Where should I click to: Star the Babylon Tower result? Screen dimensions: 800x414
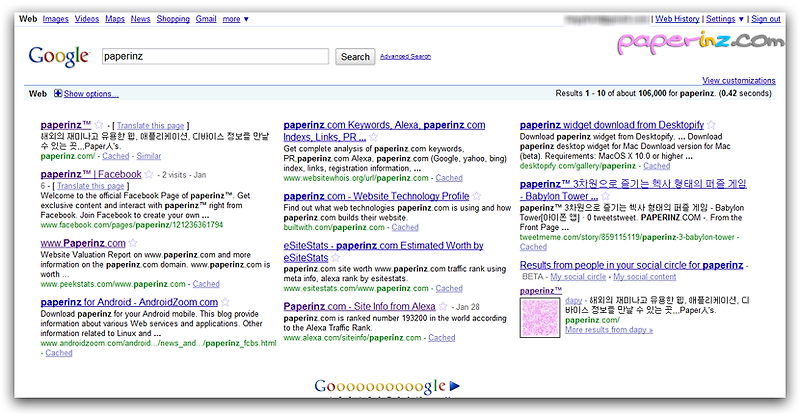pyautogui.click(x=605, y=196)
